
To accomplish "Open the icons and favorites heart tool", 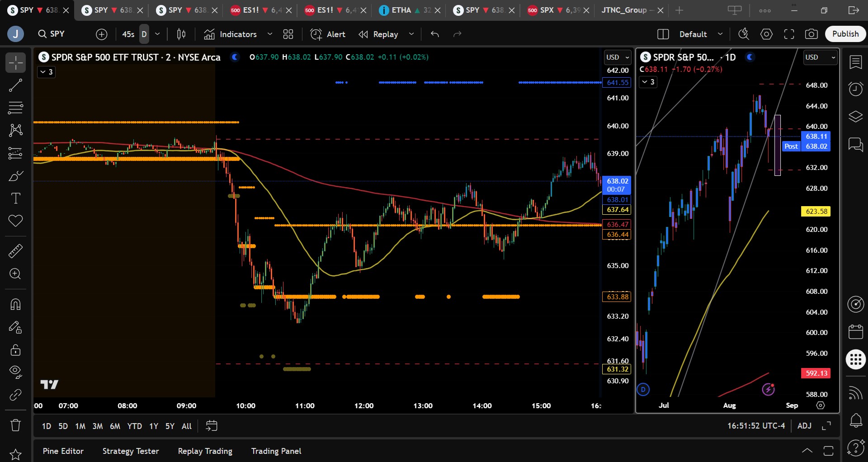I will coord(15,221).
